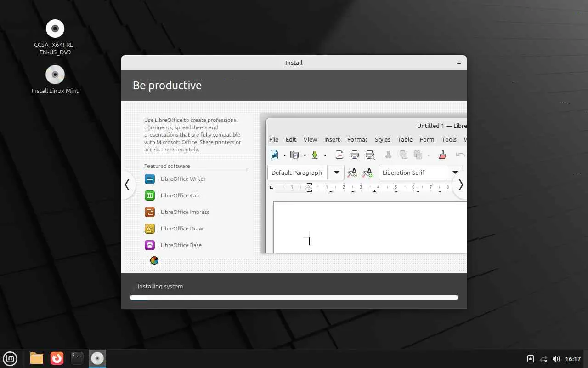Expand the New document dropdown arrow
This screenshot has height=368, width=588.
(x=284, y=155)
